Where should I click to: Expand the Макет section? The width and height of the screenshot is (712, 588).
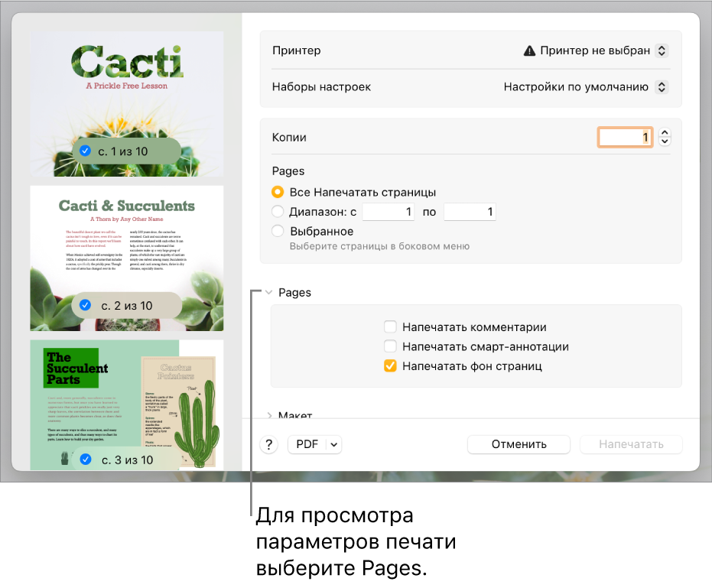pos(269,415)
